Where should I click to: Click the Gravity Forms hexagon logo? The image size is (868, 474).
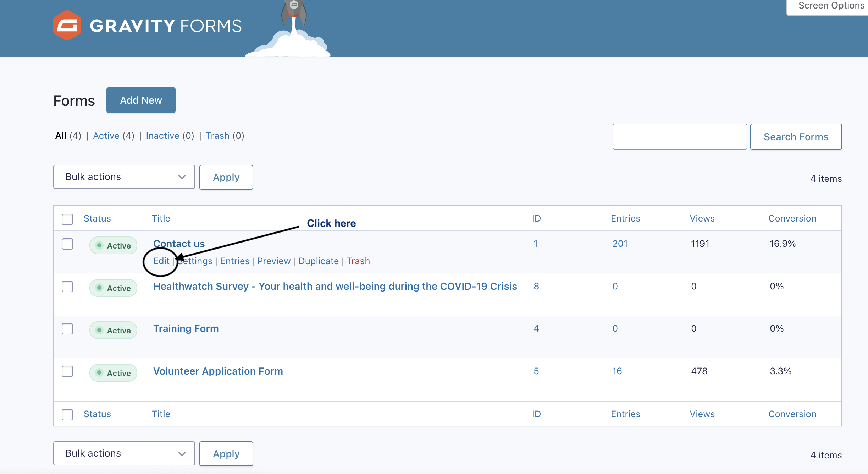tap(67, 26)
